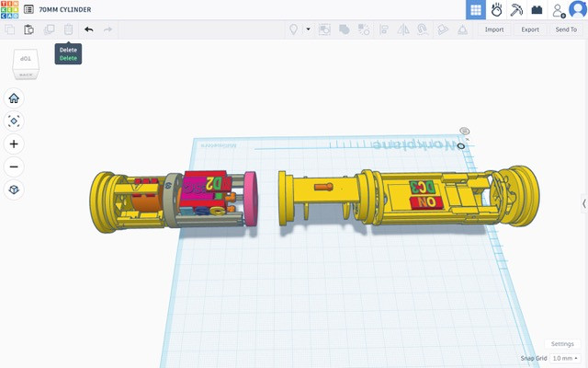Open the Tinkercad logo home link

pos(10,9)
